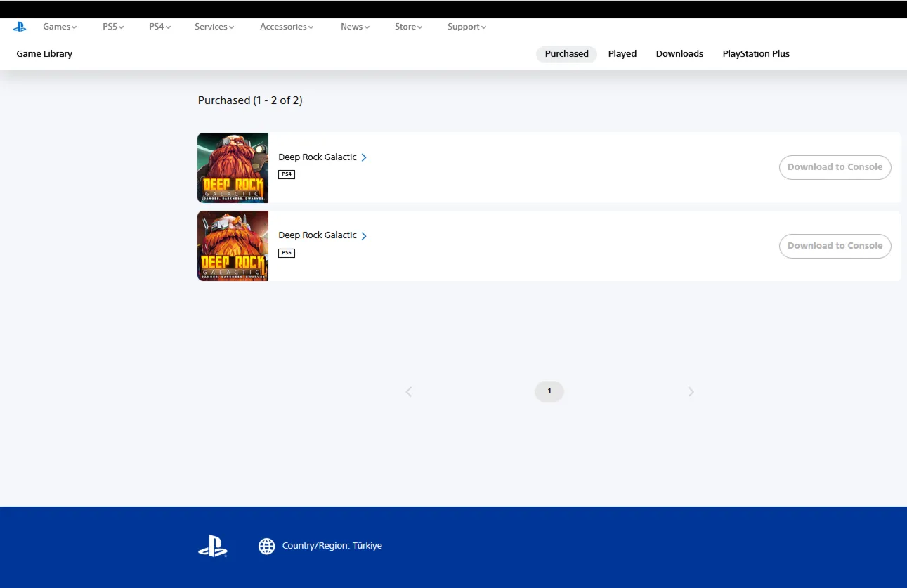Viewport: 907px width, 588px height.
Task: Download the PS5 Deep Rock Galactic to console
Action: click(x=835, y=246)
